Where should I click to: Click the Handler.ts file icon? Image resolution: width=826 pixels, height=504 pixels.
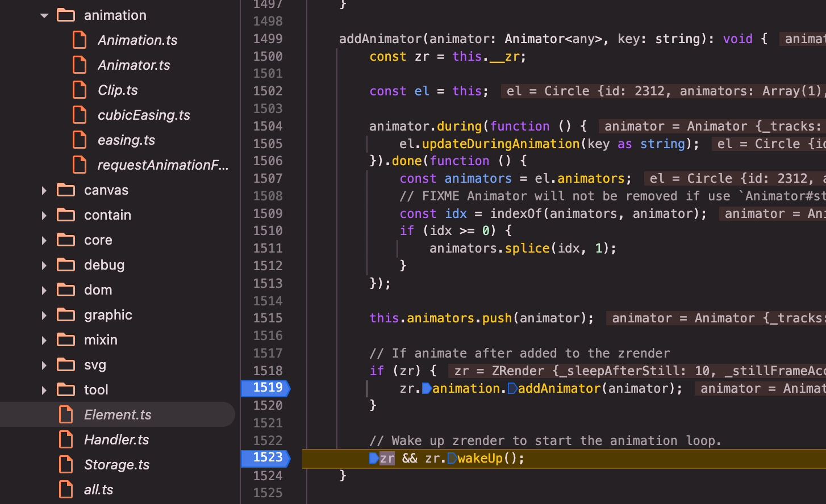66,440
